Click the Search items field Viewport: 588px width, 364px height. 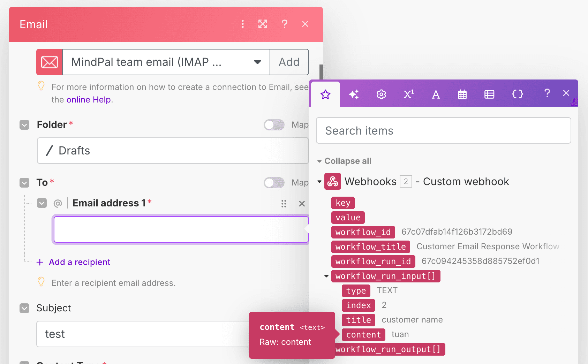click(443, 130)
